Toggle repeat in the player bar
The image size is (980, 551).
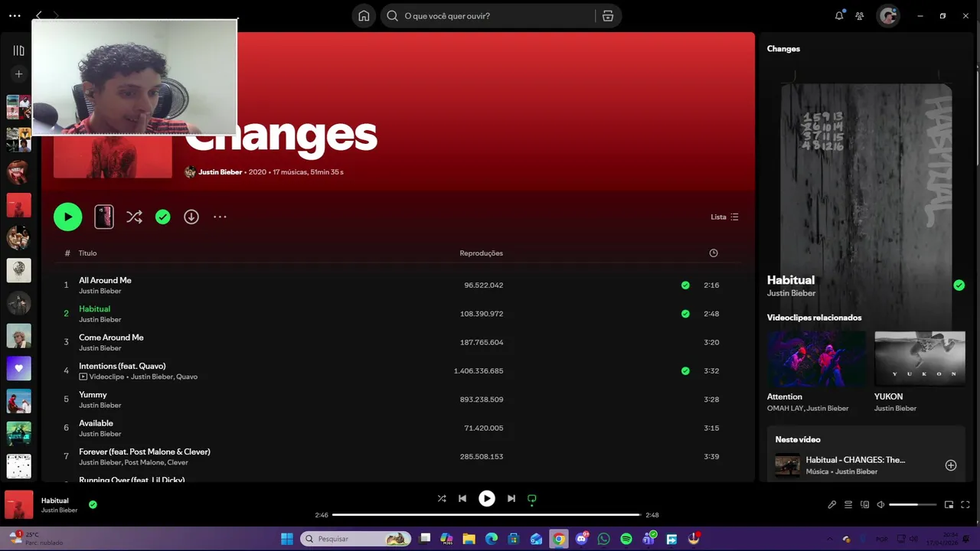click(x=532, y=498)
